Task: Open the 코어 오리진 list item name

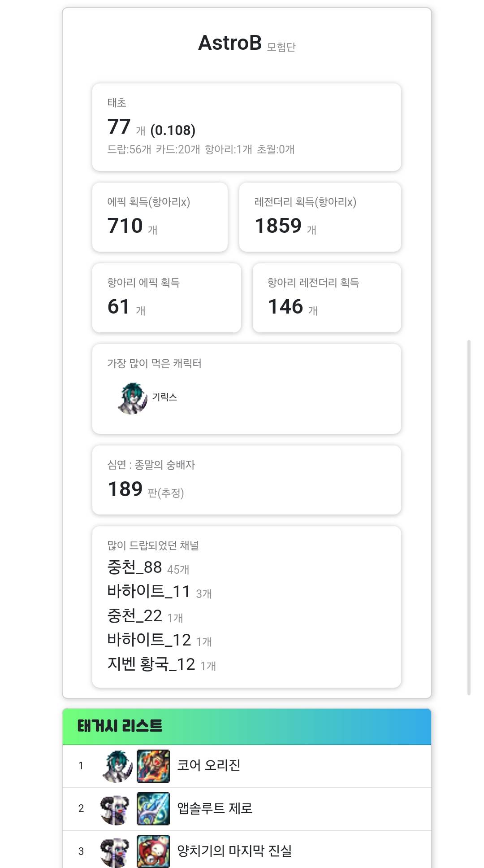Action: pyautogui.click(x=209, y=765)
